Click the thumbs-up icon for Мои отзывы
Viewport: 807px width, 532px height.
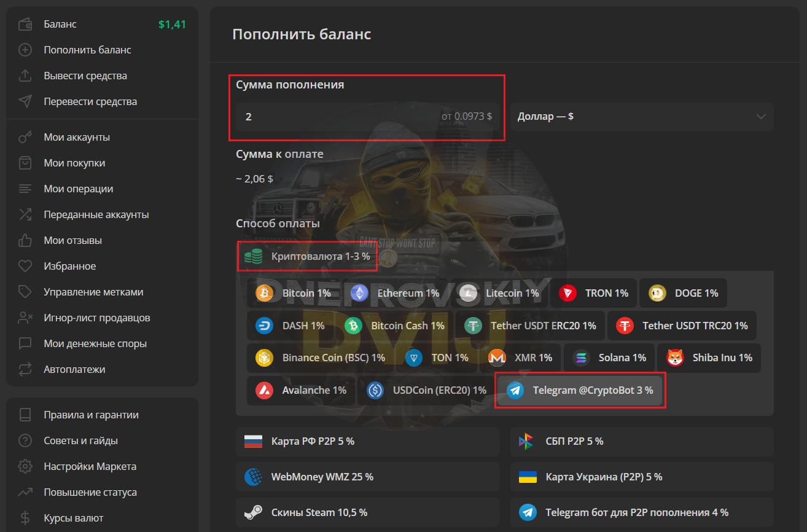(x=25, y=240)
